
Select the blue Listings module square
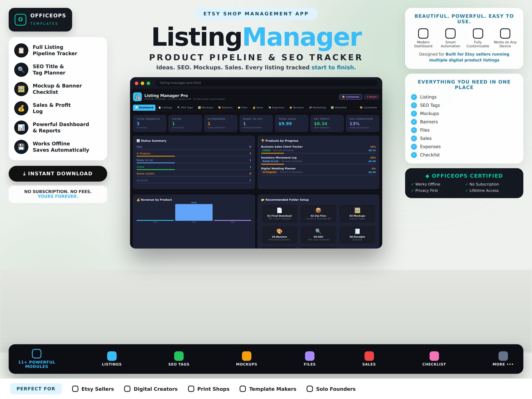(112, 356)
